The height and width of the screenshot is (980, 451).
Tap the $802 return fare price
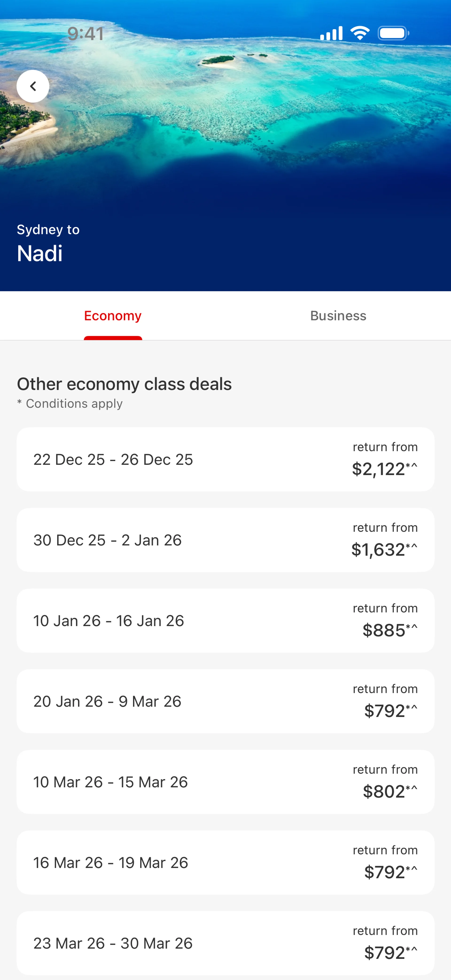point(389,792)
